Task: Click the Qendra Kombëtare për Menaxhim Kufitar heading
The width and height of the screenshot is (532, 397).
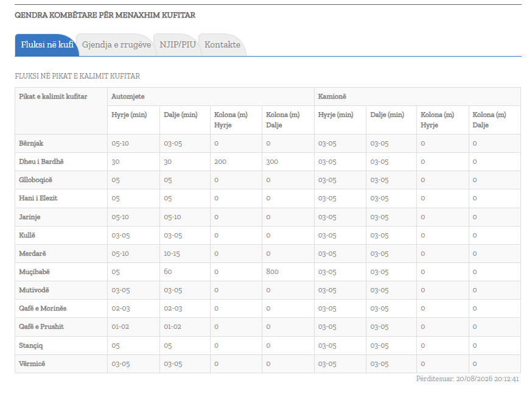Action: (x=105, y=15)
